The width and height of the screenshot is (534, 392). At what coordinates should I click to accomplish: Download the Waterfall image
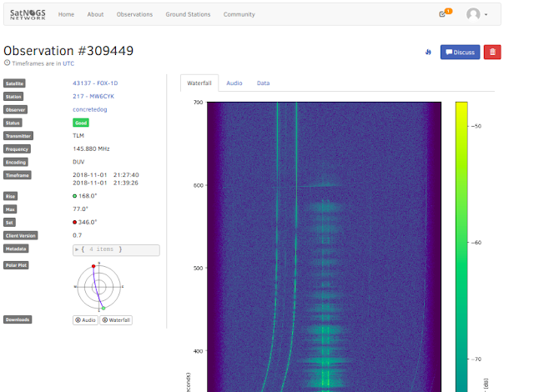pyautogui.click(x=116, y=320)
